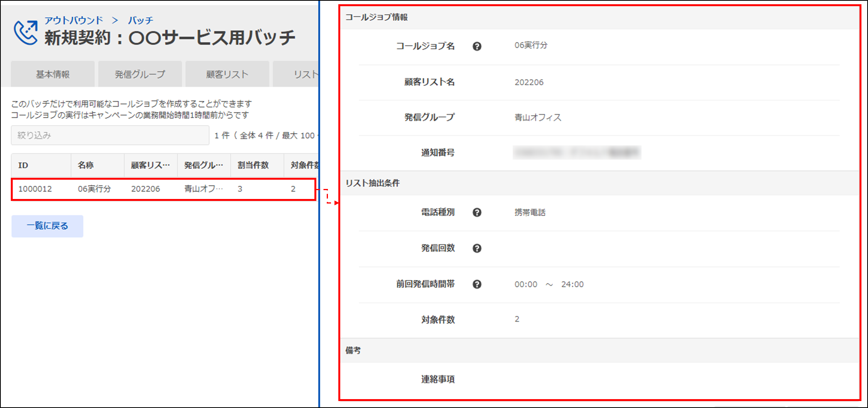Click help icon beside 電話種別
This screenshot has height=408, width=868.
point(477,212)
